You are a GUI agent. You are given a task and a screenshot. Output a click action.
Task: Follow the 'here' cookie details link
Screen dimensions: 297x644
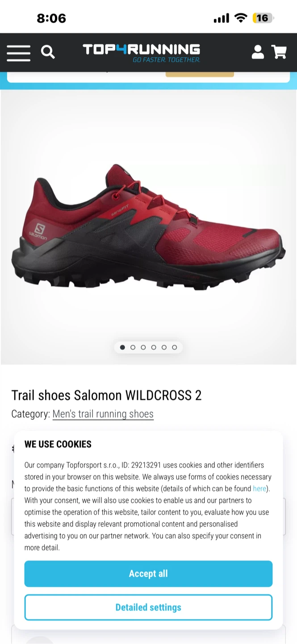(259, 489)
